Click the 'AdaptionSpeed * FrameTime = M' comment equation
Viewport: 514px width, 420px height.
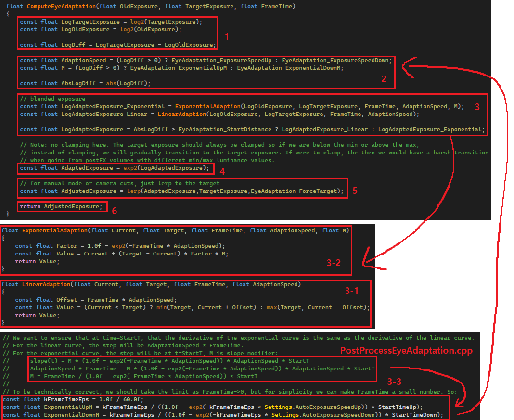202,369
